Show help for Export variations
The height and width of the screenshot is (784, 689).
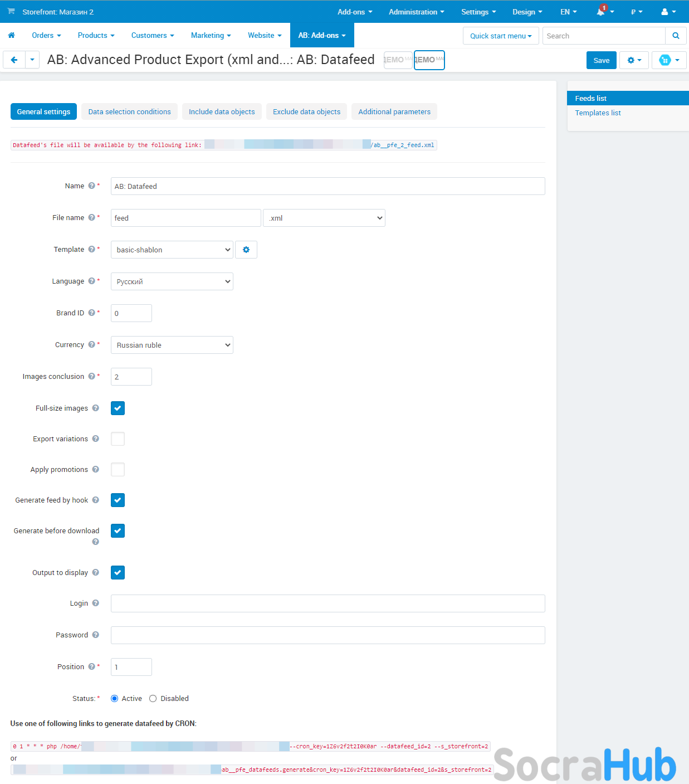click(95, 439)
